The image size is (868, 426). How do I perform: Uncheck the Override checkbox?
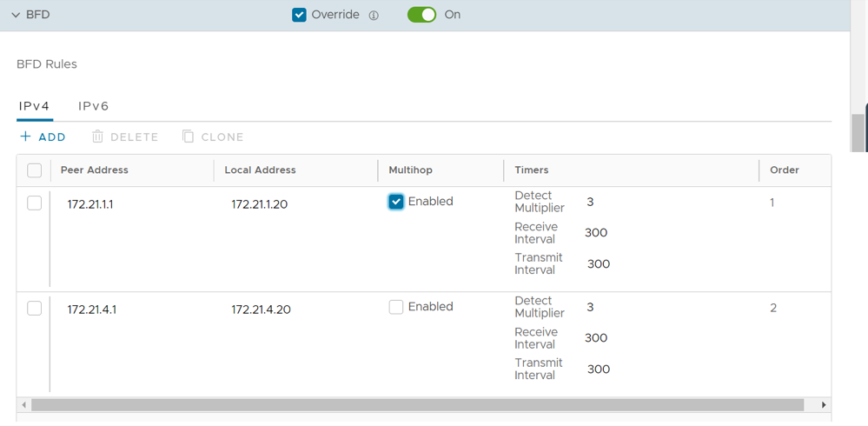pyautogui.click(x=299, y=15)
